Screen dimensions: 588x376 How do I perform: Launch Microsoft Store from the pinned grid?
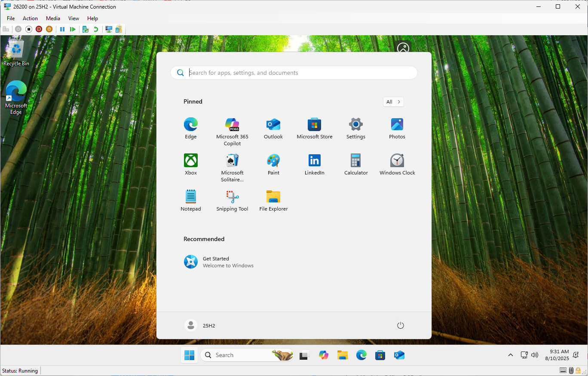(x=315, y=128)
